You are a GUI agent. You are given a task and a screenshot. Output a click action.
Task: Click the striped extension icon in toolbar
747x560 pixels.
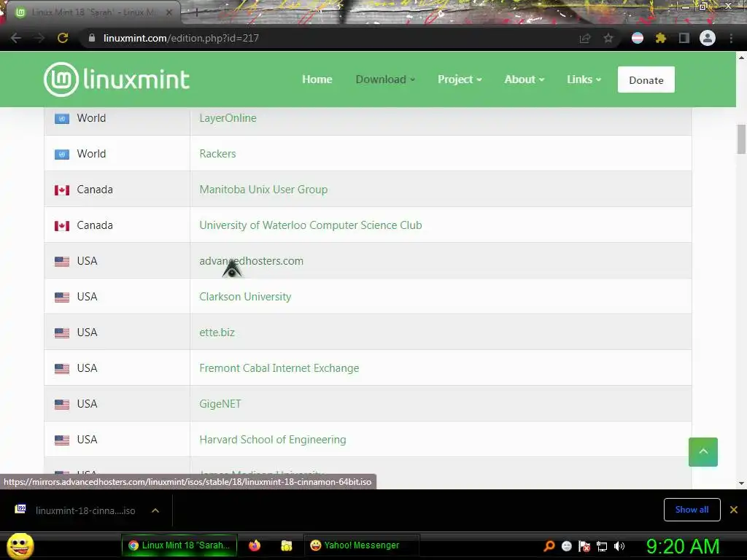click(x=638, y=38)
